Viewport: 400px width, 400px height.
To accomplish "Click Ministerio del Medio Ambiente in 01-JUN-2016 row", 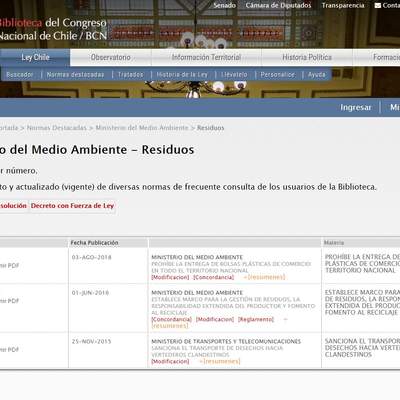I will click(197, 293).
